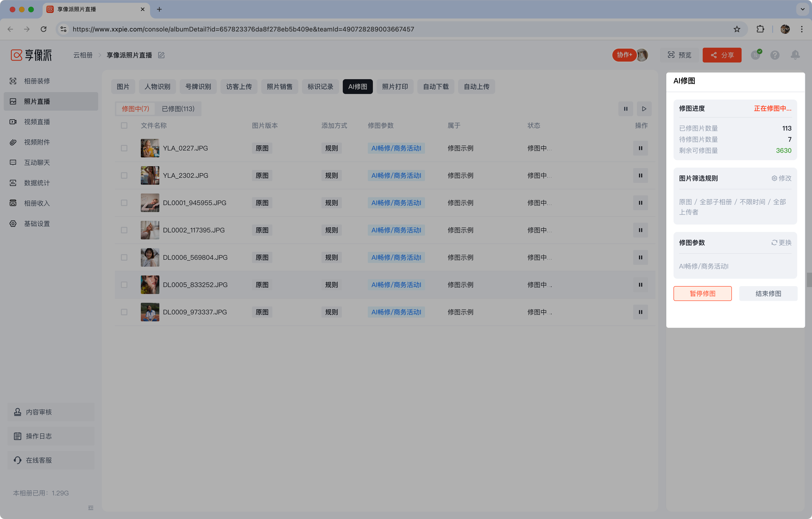This screenshot has width=812, height=519.
Task: Open thumbnail of DL0005_833252.JPG
Action: (150, 285)
